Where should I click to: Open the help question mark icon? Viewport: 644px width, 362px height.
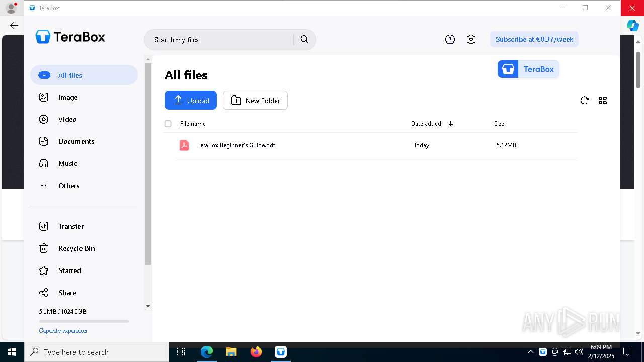(450, 39)
